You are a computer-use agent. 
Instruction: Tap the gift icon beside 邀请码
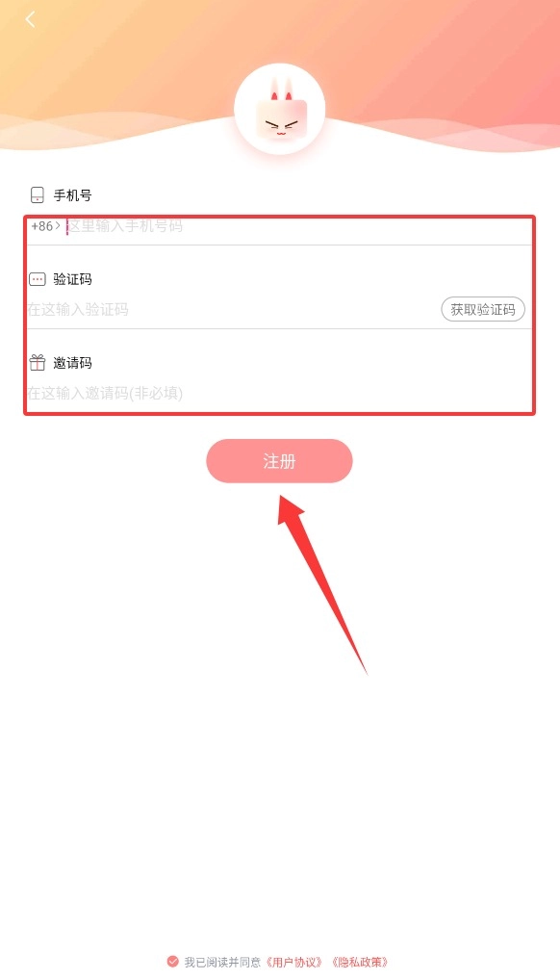(38, 363)
